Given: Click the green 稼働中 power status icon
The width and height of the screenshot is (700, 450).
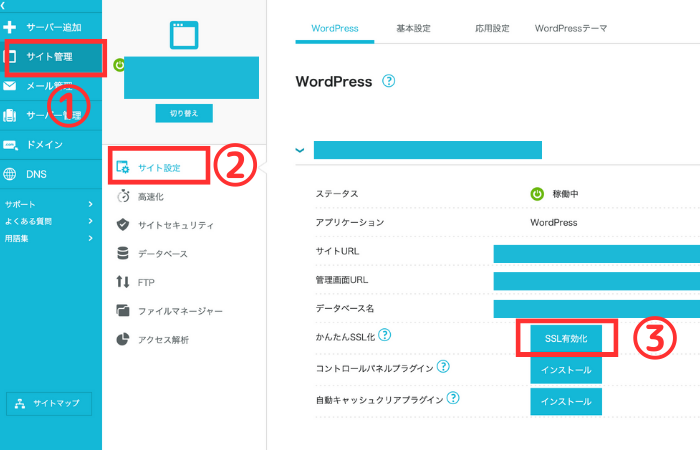Looking at the screenshot, I should (x=537, y=194).
